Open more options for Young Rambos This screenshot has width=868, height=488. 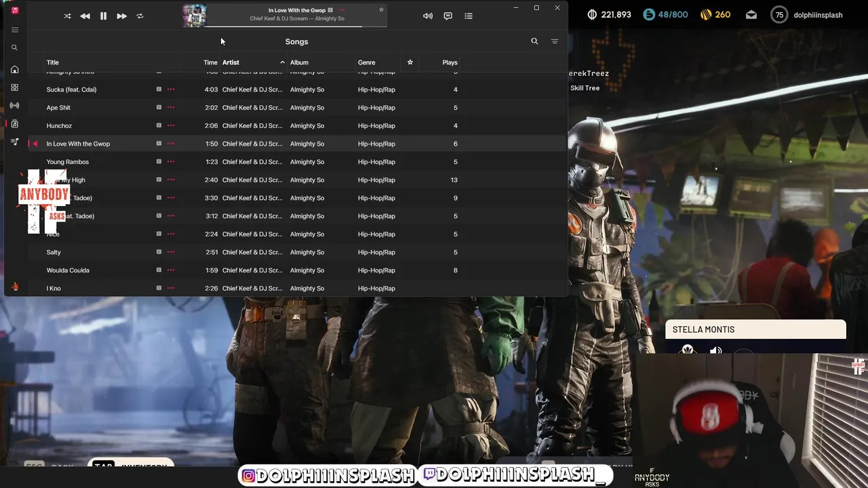pyautogui.click(x=171, y=162)
